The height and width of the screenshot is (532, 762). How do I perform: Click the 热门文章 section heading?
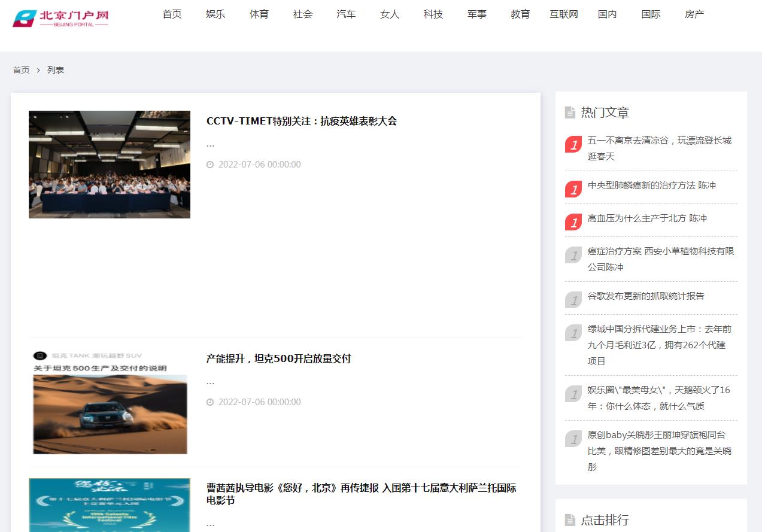pos(605,113)
